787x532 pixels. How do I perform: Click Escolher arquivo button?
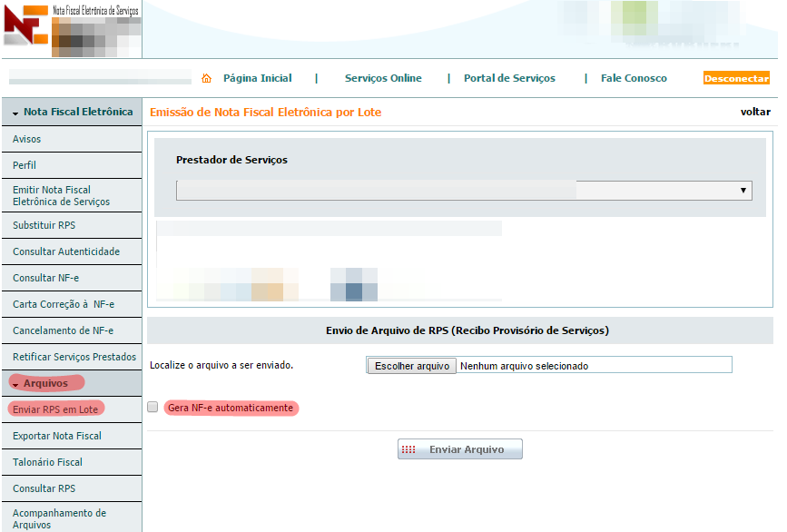pos(409,366)
